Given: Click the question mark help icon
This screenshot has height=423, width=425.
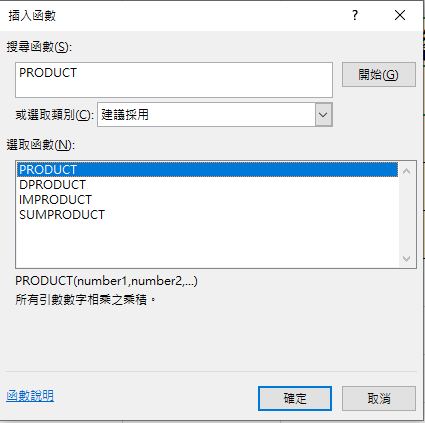Looking at the screenshot, I should [x=355, y=15].
